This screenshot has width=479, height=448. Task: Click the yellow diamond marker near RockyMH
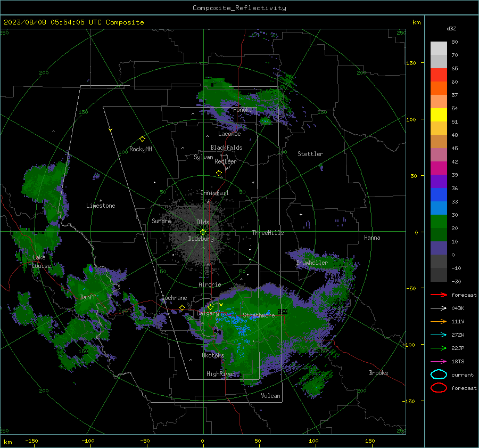(142, 139)
